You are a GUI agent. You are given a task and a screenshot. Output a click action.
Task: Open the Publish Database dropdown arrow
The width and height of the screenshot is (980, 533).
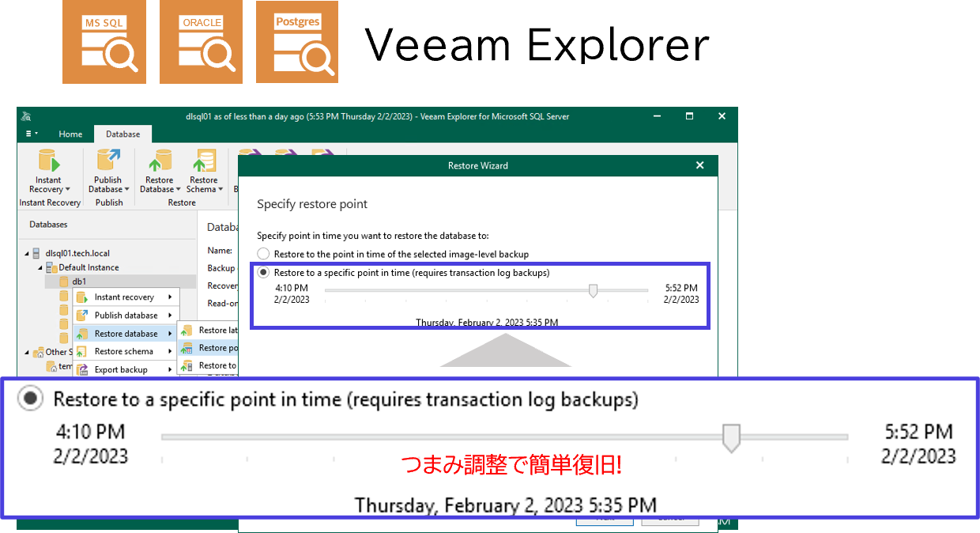click(x=126, y=190)
